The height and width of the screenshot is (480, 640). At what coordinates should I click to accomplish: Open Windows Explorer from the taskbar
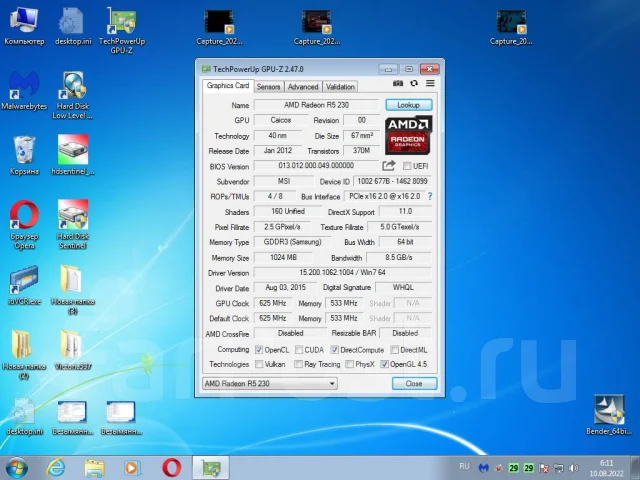click(94, 468)
